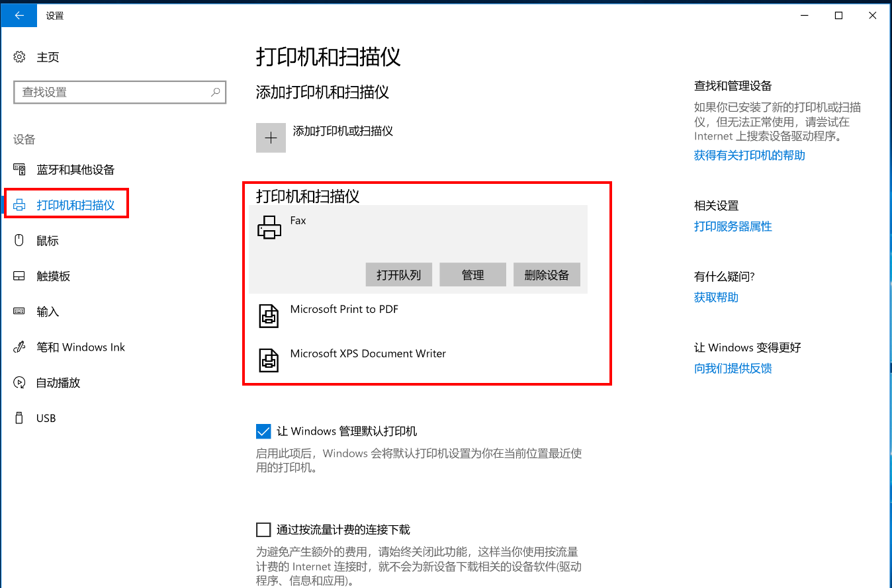This screenshot has width=892, height=588.
Task: Open 主页 via the gear icon
Action: tap(20, 58)
